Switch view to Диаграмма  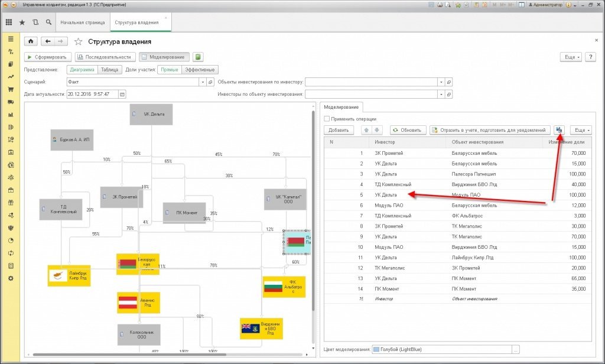coord(82,70)
